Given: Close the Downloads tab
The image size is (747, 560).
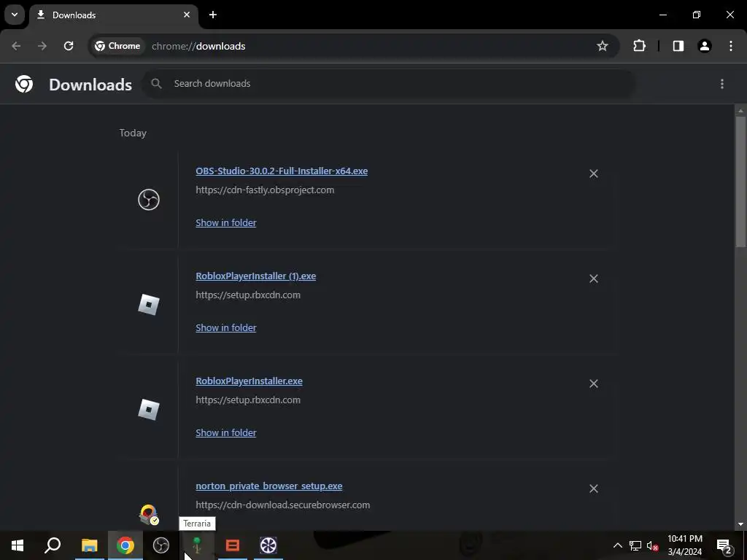Looking at the screenshot, I should 187,15.
